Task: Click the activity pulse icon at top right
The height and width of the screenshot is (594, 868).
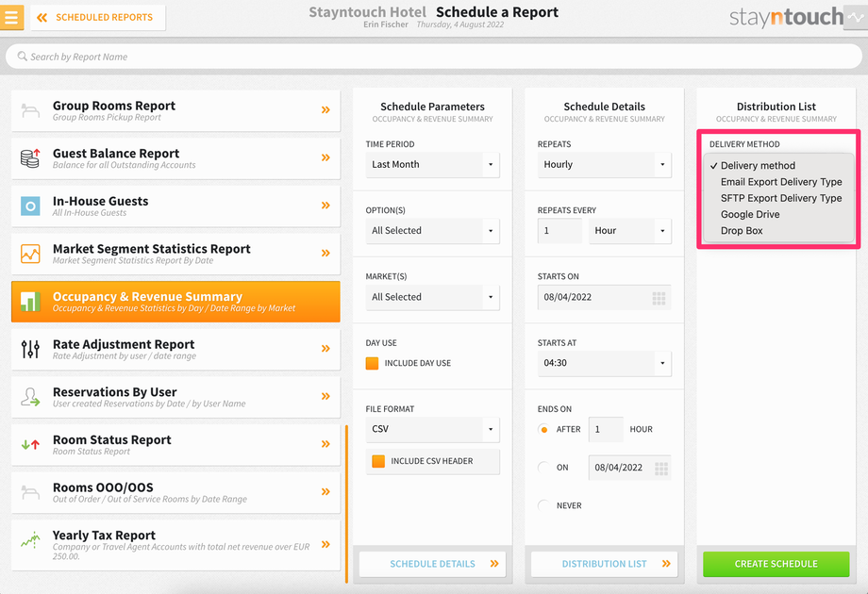Action: (x=856, y=17)
